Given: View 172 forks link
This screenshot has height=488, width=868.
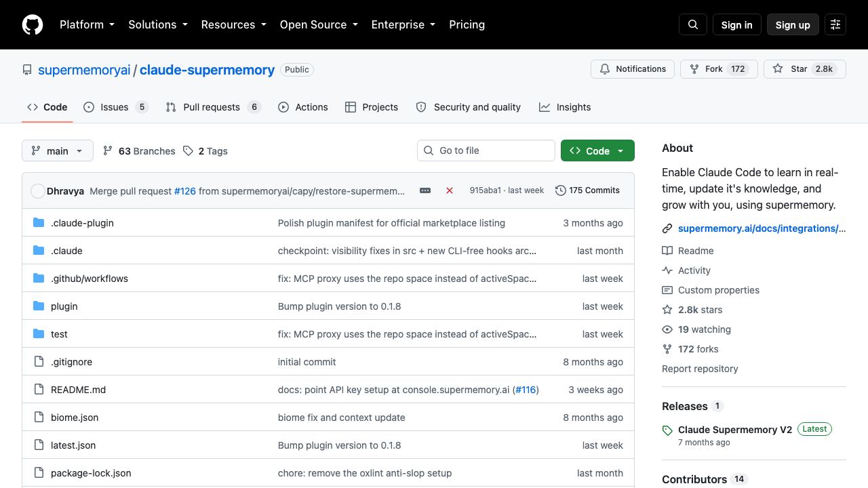Looking at the screenshot, I should pyautogui.click(x=690, y=349).
